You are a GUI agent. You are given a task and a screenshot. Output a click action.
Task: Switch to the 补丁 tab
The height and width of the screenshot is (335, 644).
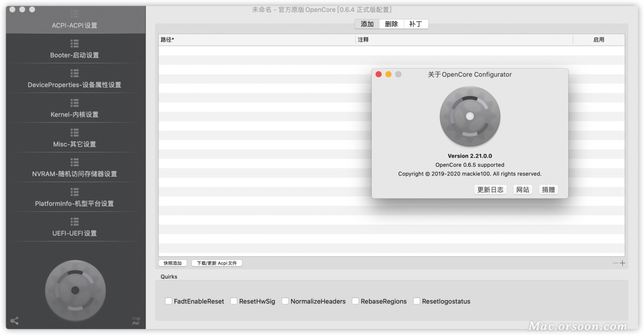click(416, 24)
